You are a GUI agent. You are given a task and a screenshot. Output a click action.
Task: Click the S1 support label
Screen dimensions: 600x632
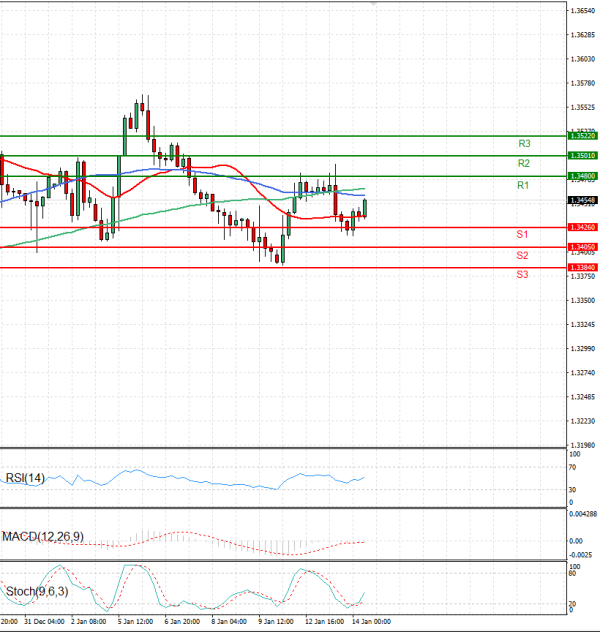[x=522, y=234]
